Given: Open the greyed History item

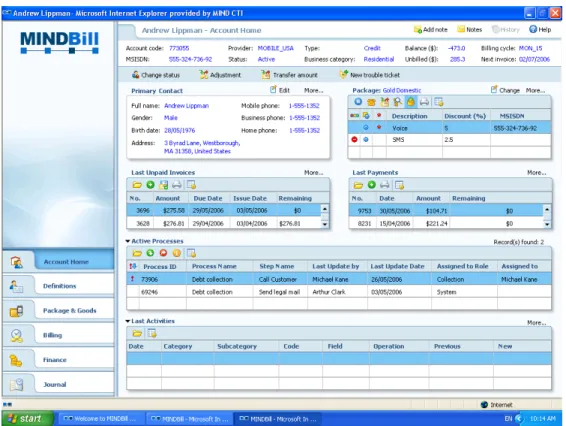Looking at the screenshot, I should [505, 30].
